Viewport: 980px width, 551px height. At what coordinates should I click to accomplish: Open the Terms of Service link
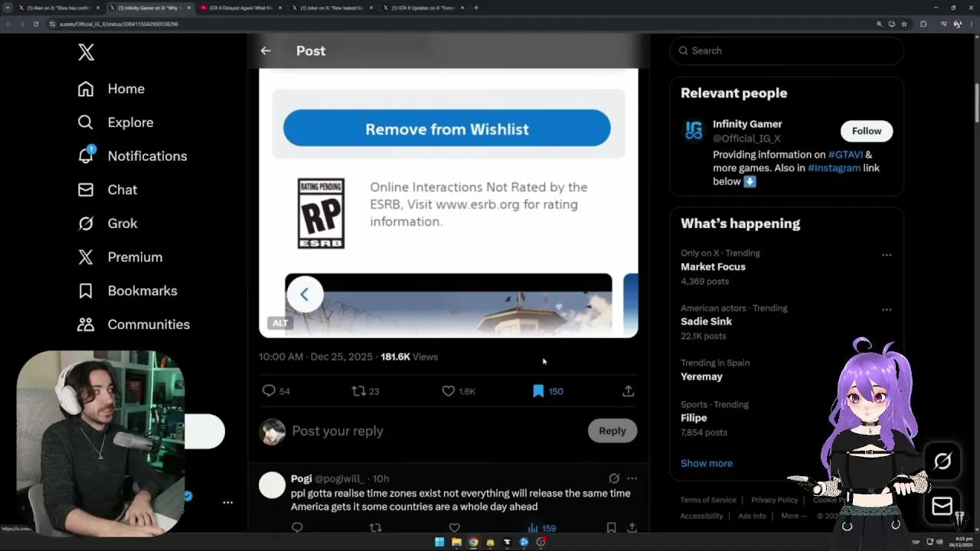(708, 500)
